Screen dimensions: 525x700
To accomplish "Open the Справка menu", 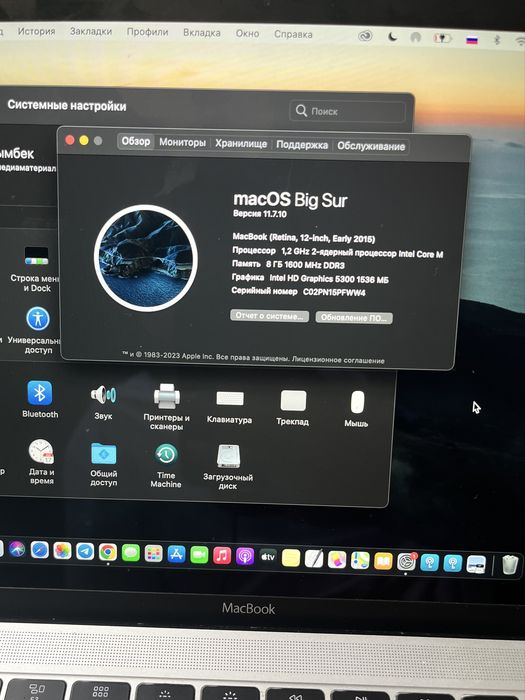I will [293, 34].
